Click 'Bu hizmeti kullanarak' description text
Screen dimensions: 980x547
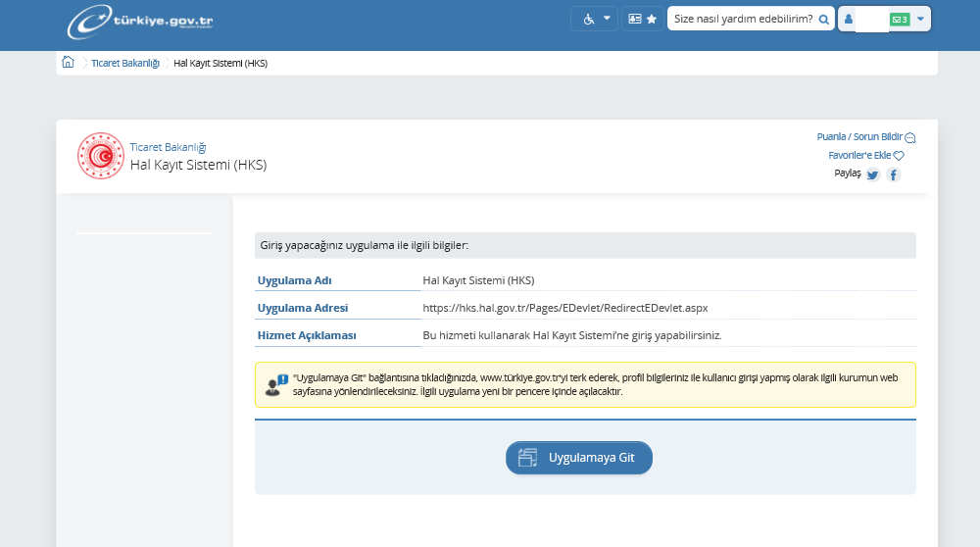(x=572, y=335)
